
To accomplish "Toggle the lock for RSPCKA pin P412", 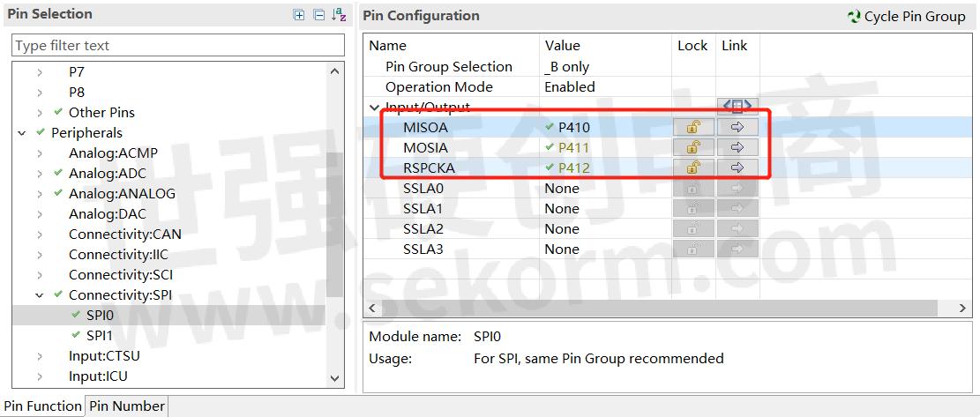I will (x=693, y=168).
